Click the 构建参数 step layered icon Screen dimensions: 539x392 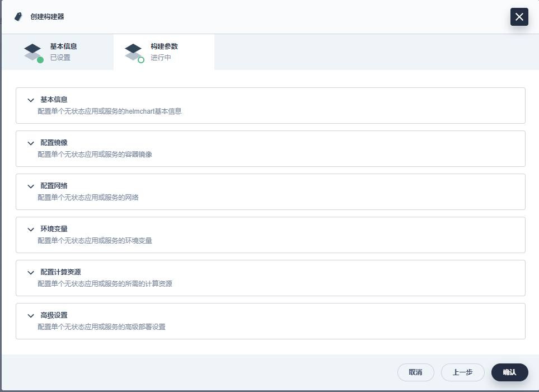click(133, 52)
